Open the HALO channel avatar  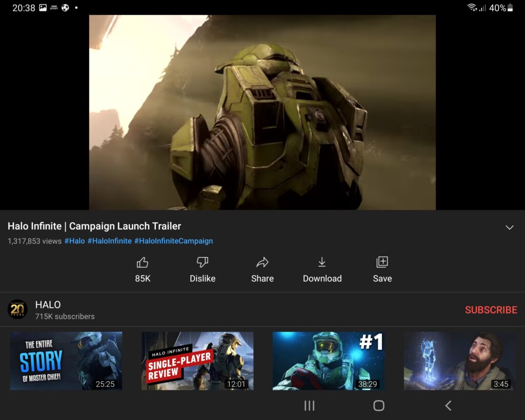coord(17,309)
